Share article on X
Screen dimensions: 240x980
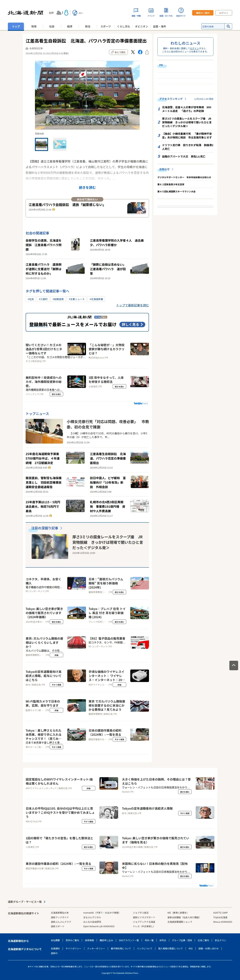(x=133, y=52)
